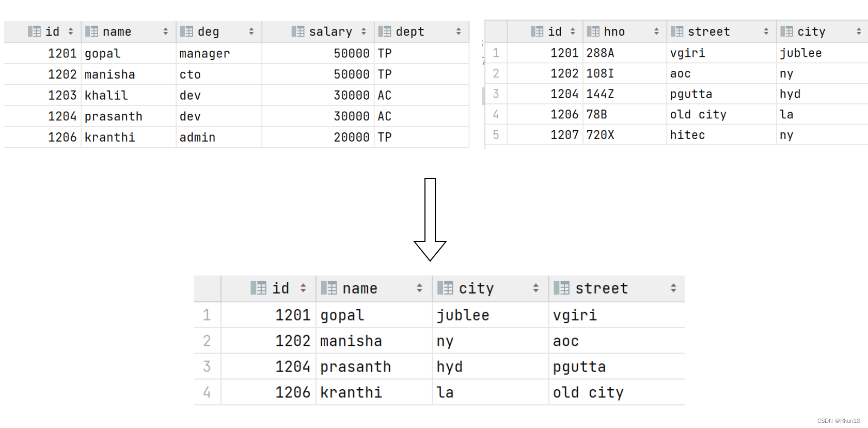
Task: Click the name column icon in the salary table
Action: pos(91,32)
